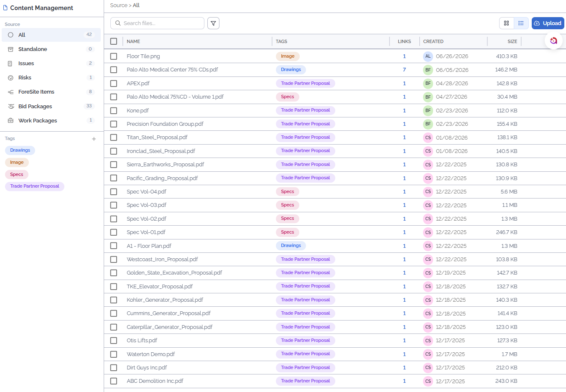Screen dimensions: 566x392
Task: Filter by Specs tag in sidebar
Action: 17,175
